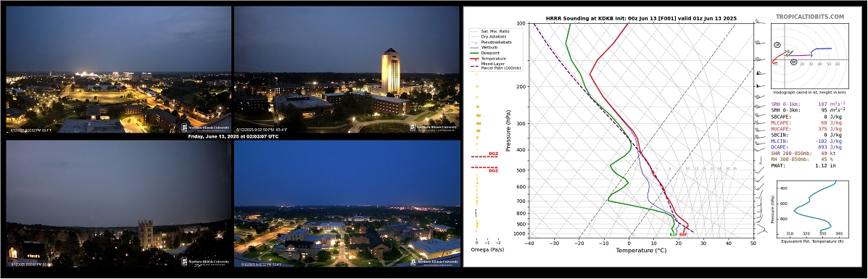Open the webcam view with lit tower
This screenshot has height=279, width=868.
pos(347,70)
